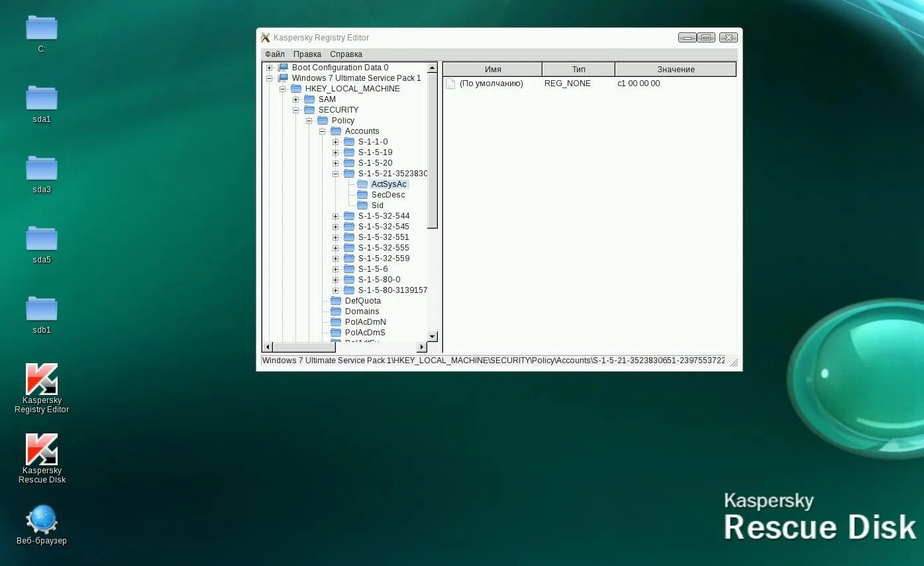Open the Файл menu
The image size is (924, 566).
pos(275,54)
